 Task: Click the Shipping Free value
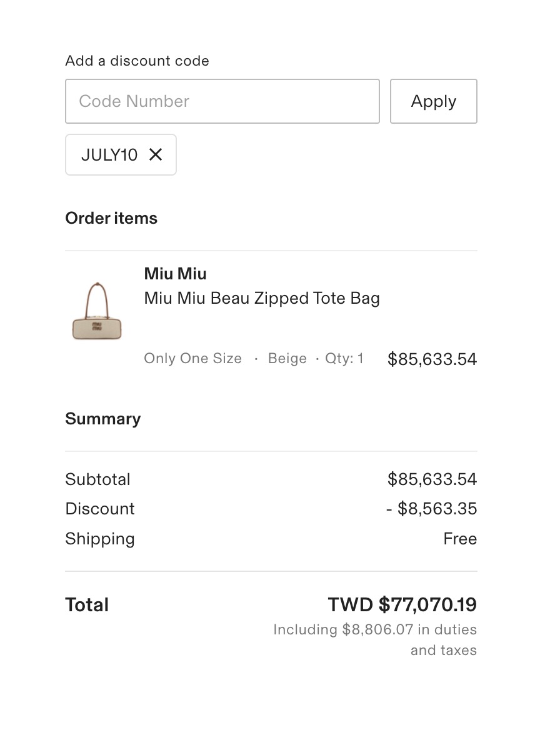[x=460, y=539]
